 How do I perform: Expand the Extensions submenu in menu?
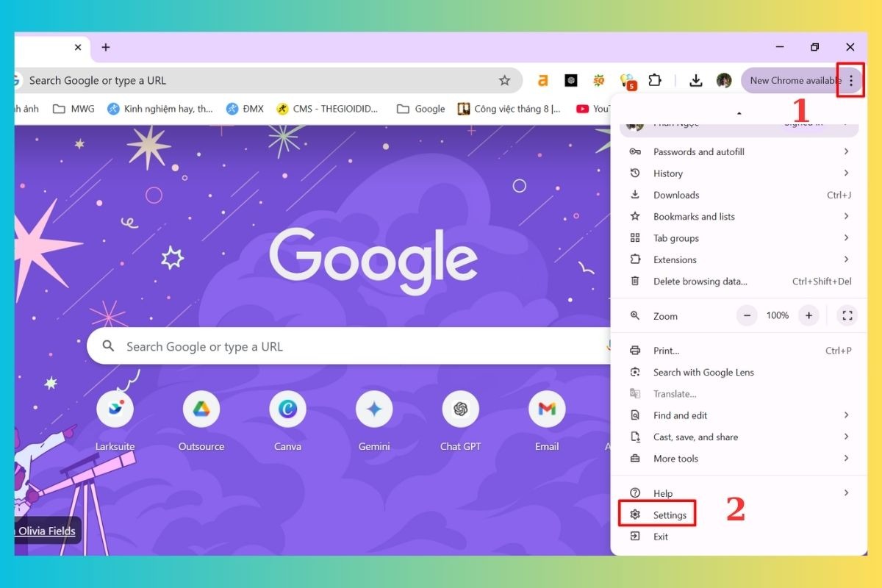(739, 259)
